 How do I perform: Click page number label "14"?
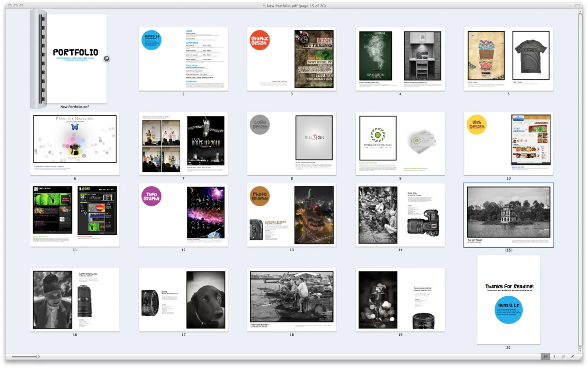click(x=400, y=250)
